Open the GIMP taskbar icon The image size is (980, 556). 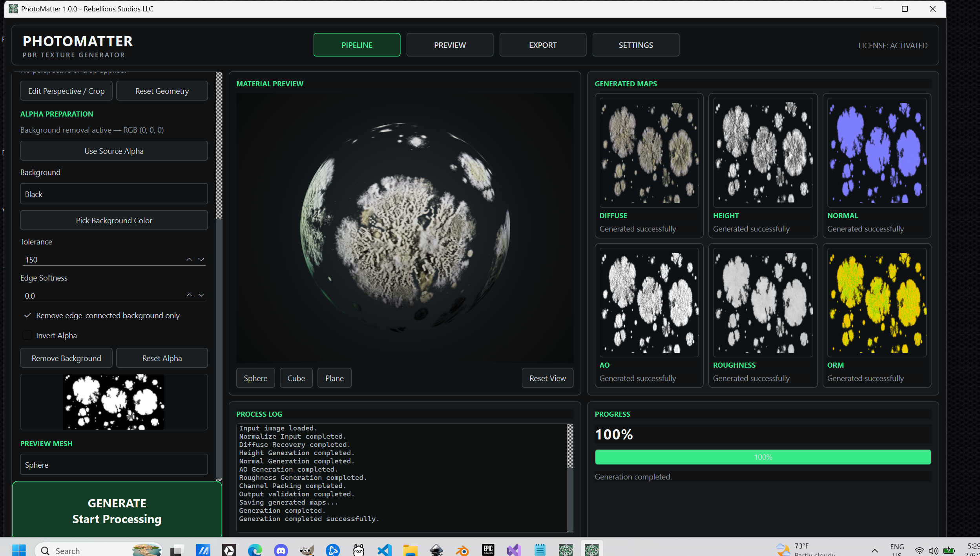(x=307, y=550)
